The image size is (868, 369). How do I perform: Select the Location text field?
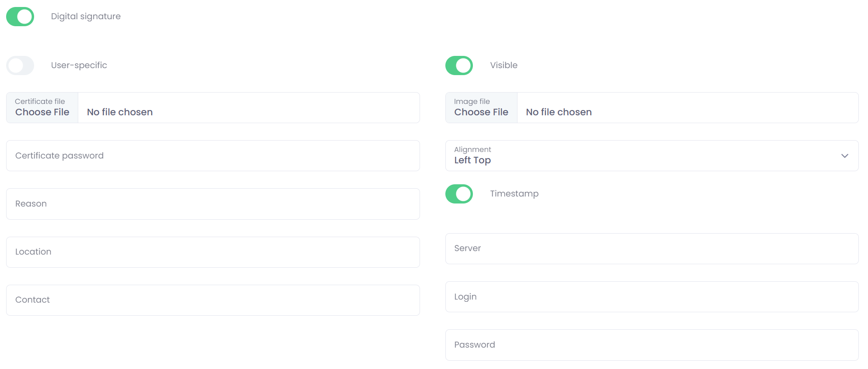coord(213,252)
